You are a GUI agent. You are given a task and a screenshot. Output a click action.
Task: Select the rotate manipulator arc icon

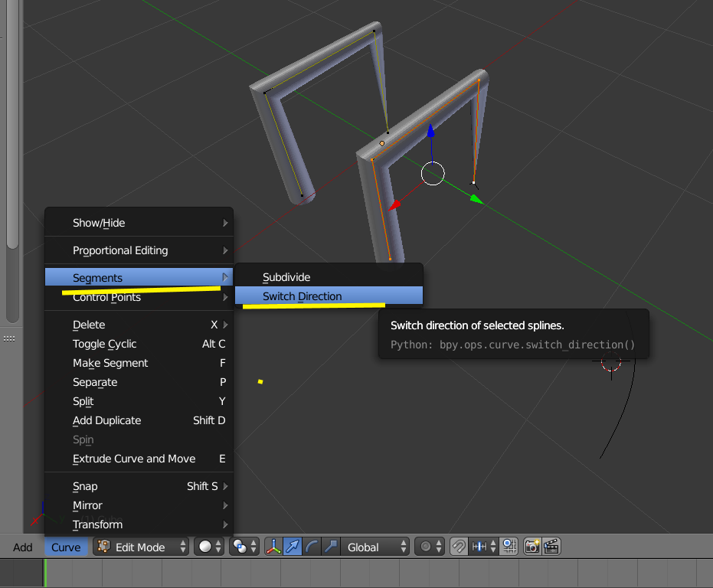(x=312, y=547)
